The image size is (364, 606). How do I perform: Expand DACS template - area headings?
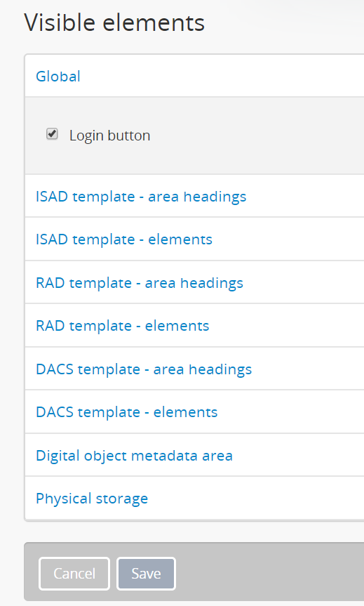click(x=144, y=369)
